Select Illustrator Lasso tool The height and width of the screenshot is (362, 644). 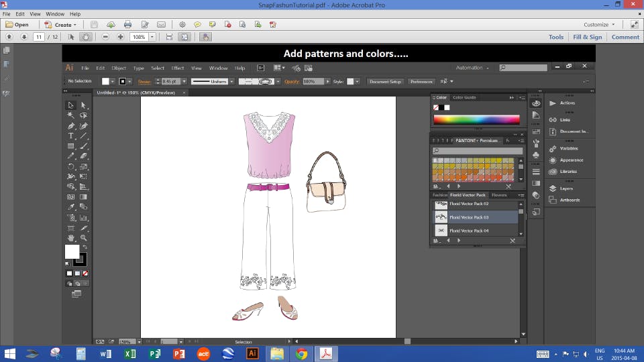(83, 116)
